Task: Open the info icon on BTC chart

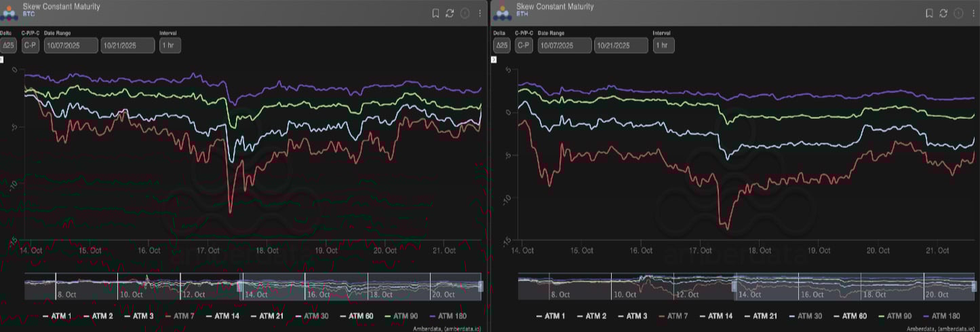Action: [465, 13]
